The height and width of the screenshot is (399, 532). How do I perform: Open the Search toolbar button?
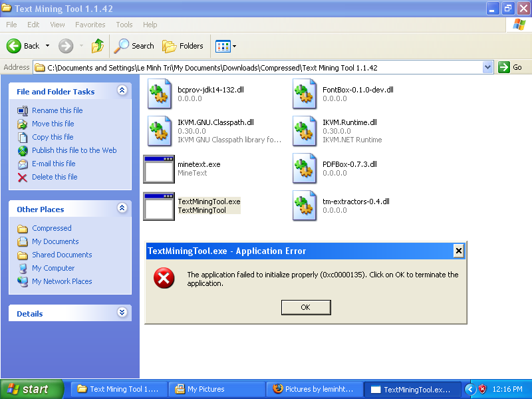(x=134, y=46)
